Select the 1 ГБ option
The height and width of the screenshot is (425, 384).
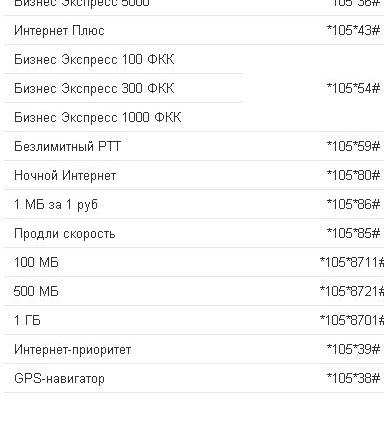pyautogui.click(x=27, y=321)
